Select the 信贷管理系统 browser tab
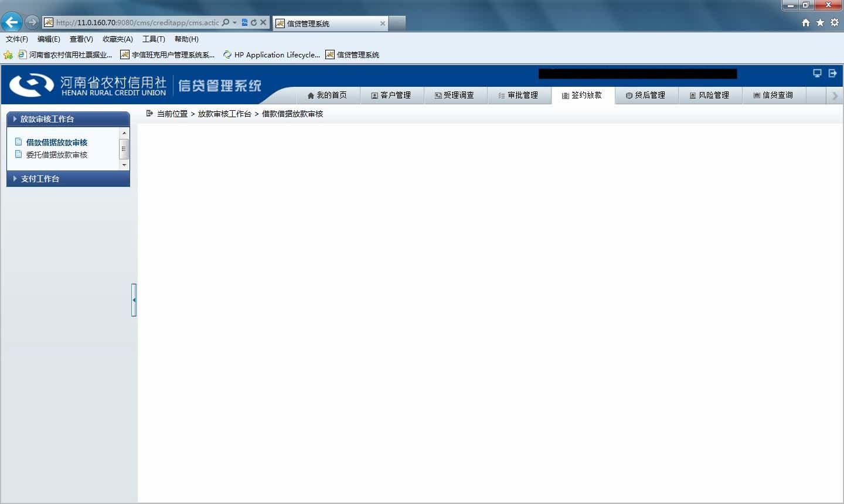The image size is (844, 504). (330, 23)
